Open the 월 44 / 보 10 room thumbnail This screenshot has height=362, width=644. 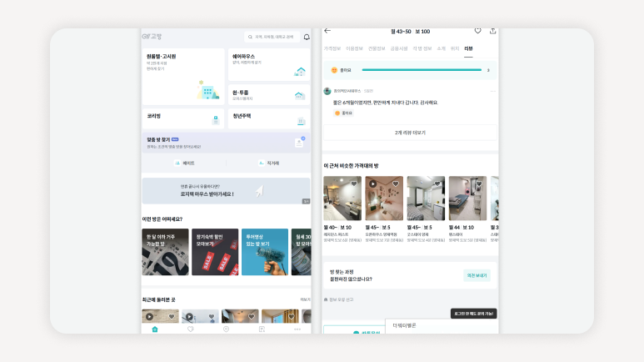[x=468, y=199]
